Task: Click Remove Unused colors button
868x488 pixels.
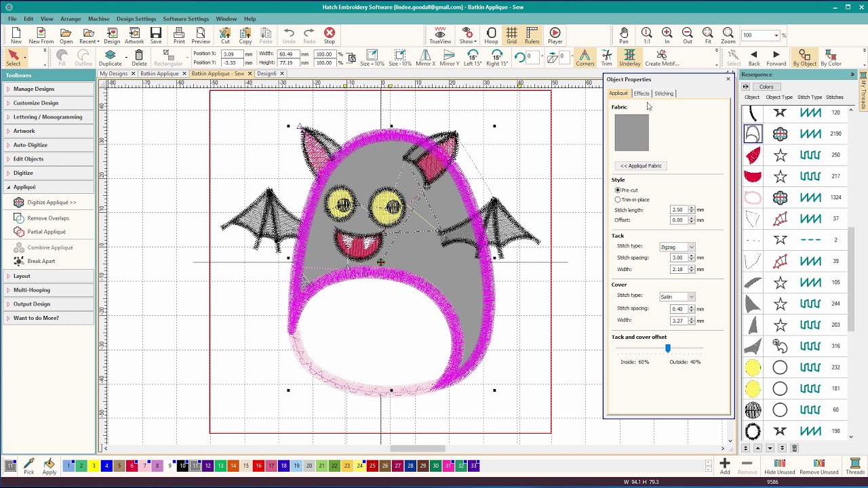Action: [x=818, y=466]
